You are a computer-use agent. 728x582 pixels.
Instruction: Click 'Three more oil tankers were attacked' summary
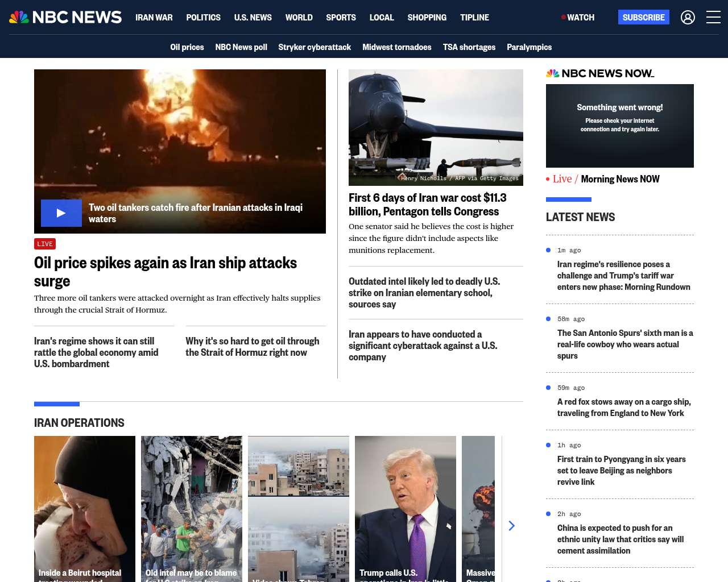(177, 304)
